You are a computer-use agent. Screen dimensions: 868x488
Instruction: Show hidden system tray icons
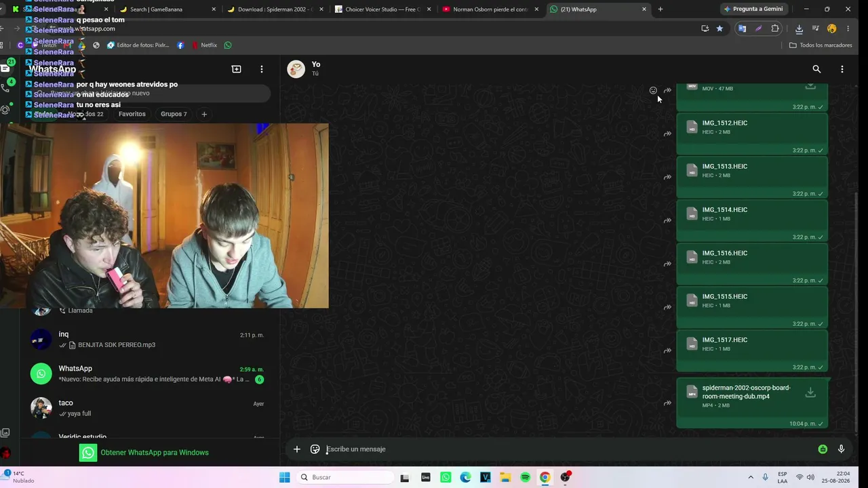tap(751, 477)
